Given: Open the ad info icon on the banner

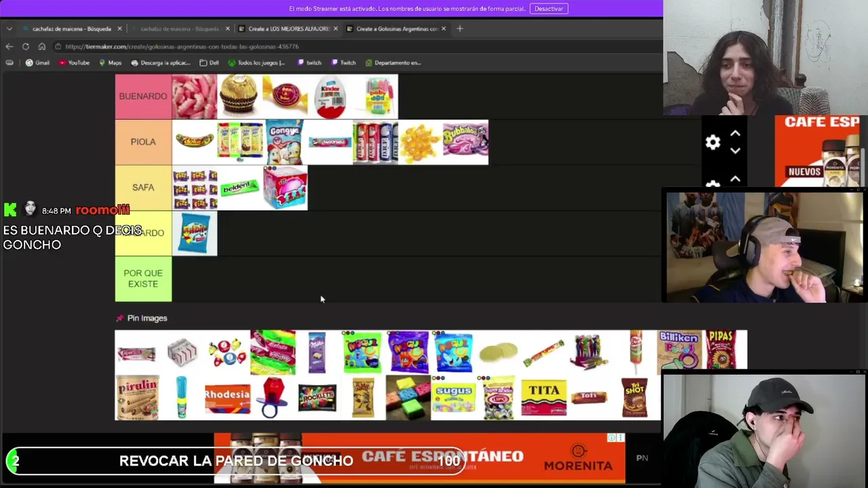Looking at the screenshot, I should point(612,439).
